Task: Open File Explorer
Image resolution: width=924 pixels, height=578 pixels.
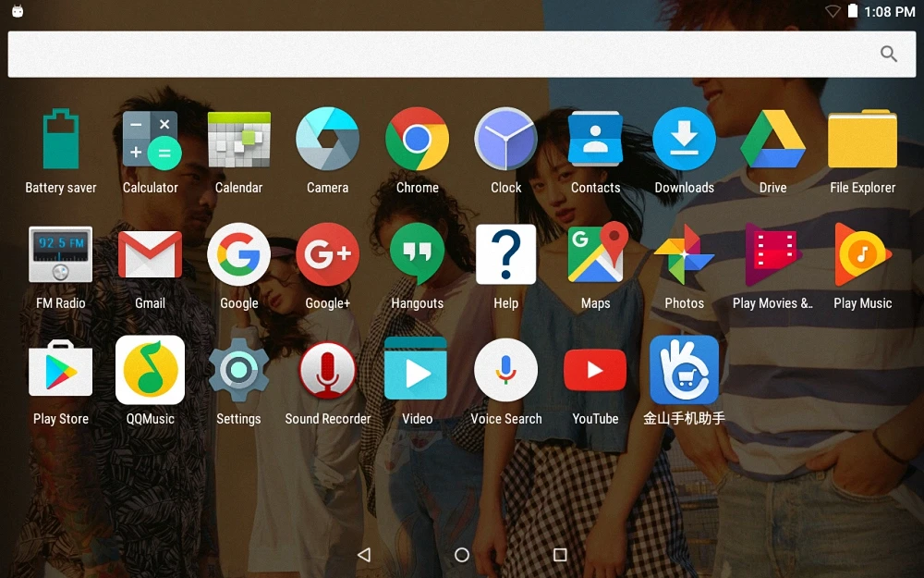Action: 863,140
